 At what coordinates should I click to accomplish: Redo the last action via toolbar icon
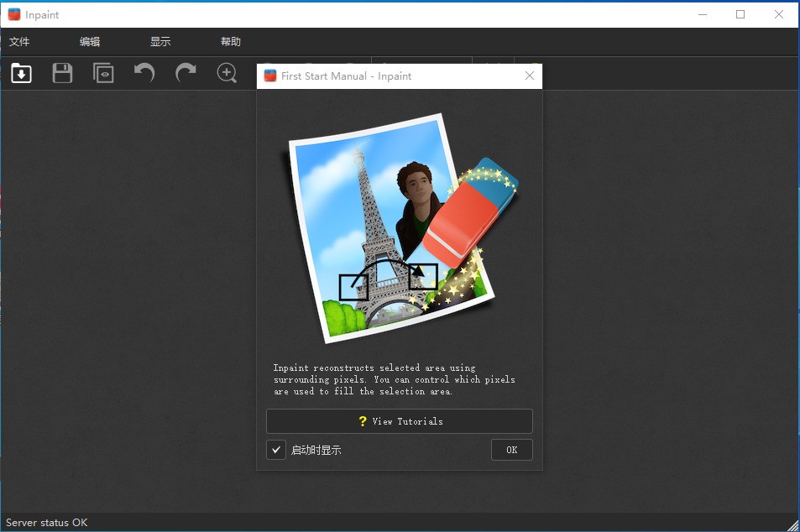185,73
